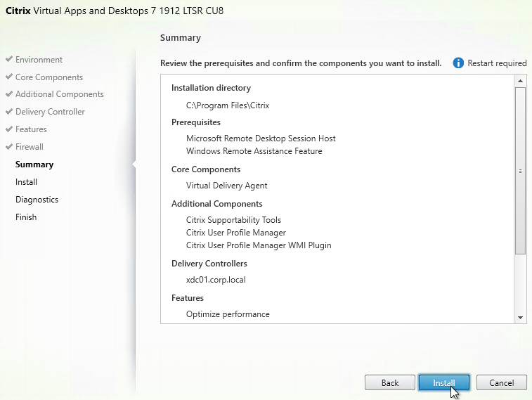Viewport: 532px width, 400px height.
Task: Click the summary list scroll-down arrow
Action: (520, 318)
